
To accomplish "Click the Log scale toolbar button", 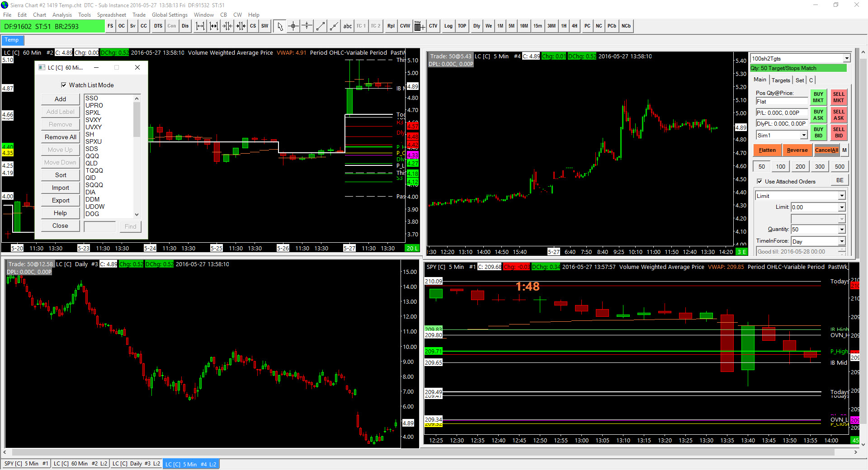I will [448, 26].
